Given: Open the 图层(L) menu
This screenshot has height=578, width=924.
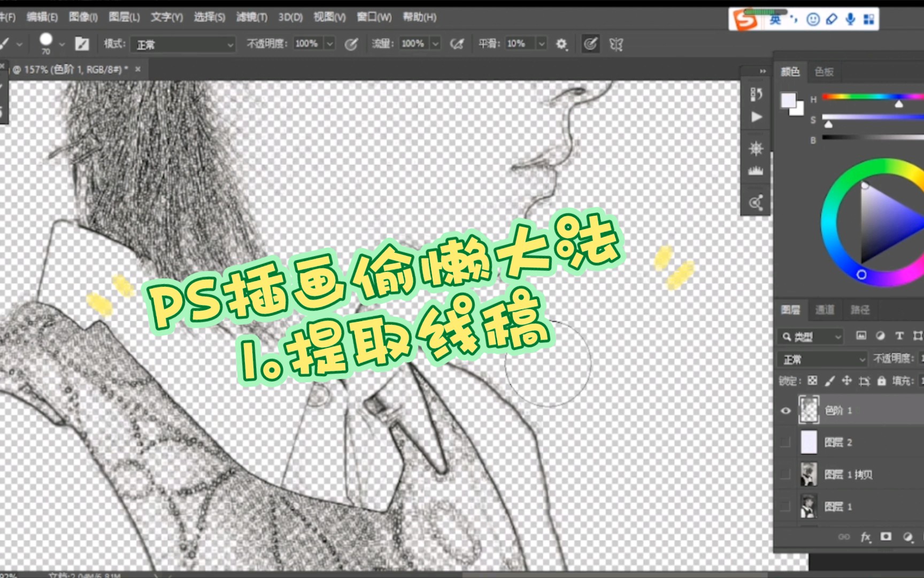Looking at the screenshot, I should click(124, 17).
